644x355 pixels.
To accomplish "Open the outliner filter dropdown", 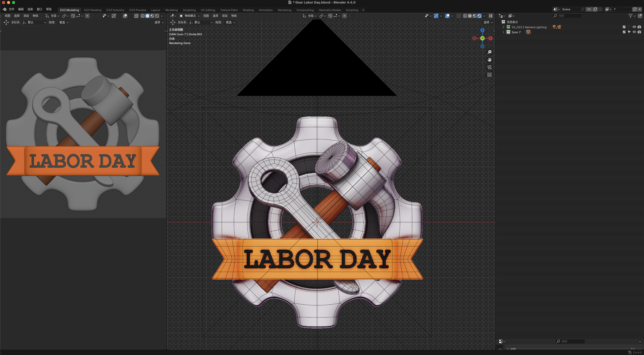I will coord(632,16).
